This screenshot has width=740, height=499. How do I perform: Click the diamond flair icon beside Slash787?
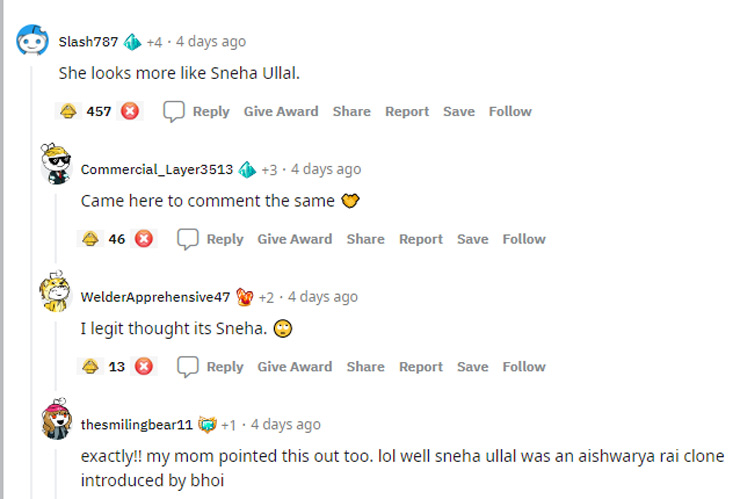pos(132,42)
